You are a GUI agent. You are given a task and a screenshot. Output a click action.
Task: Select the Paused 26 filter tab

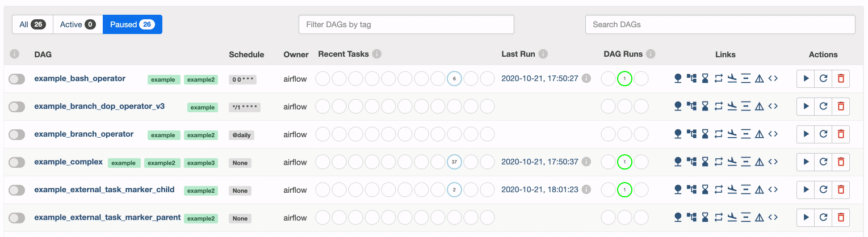tap(132, 24)
